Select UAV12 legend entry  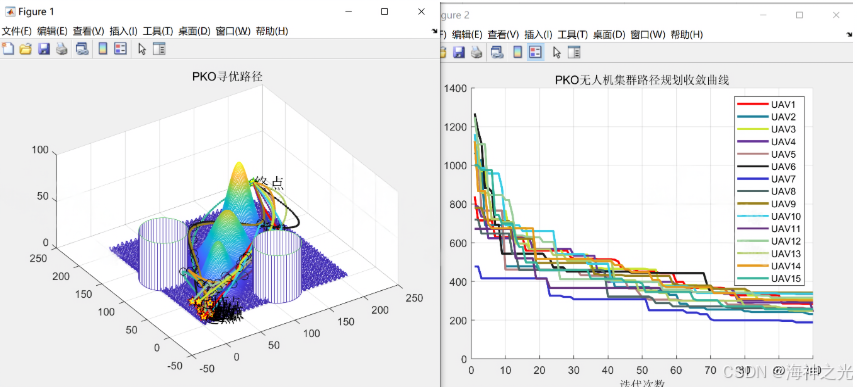pos(769,241)
